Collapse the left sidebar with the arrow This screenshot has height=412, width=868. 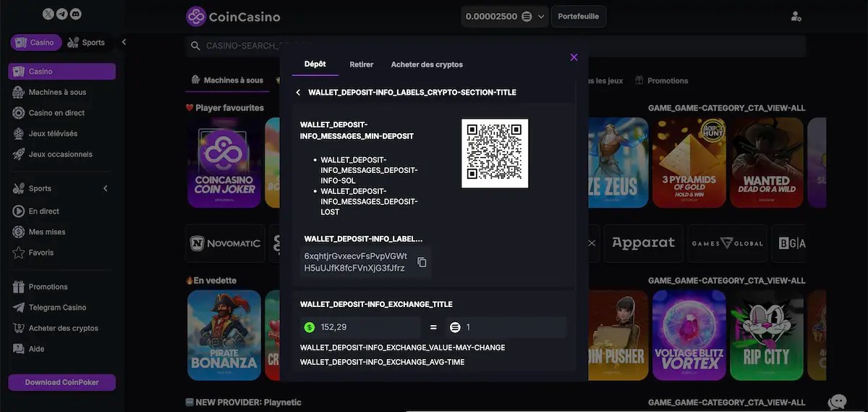[x=124, y=42]
